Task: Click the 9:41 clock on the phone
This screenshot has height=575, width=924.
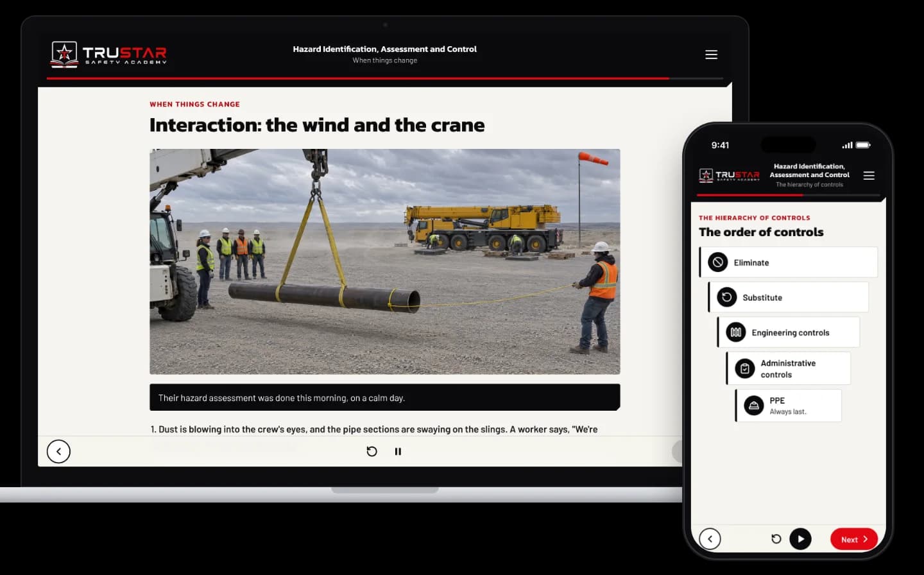Action: (x=720, y=145)
